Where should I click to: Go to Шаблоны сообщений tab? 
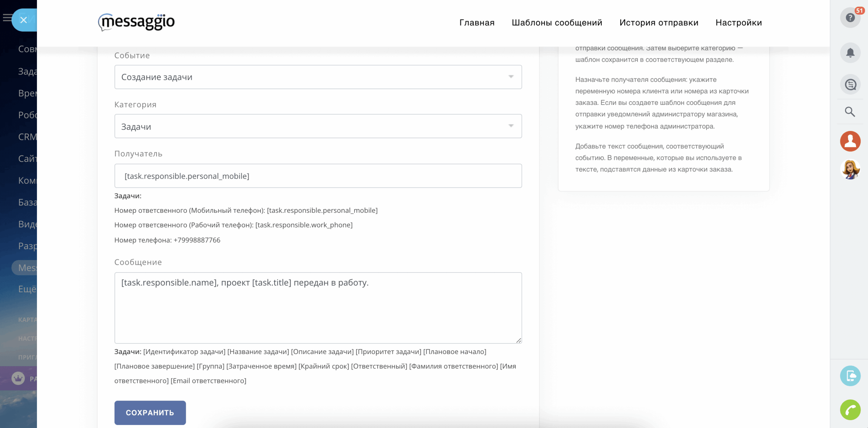[x=557, y=23]
